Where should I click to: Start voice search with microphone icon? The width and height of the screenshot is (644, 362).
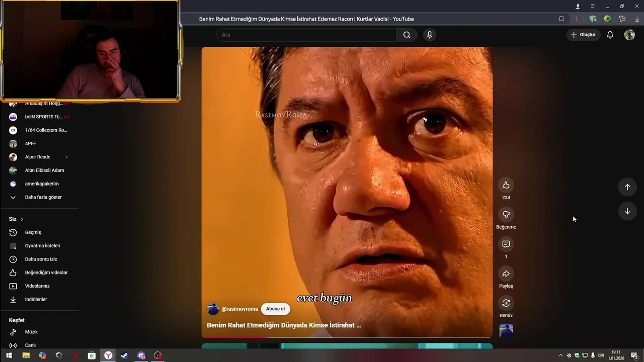(x=429, y=35)
